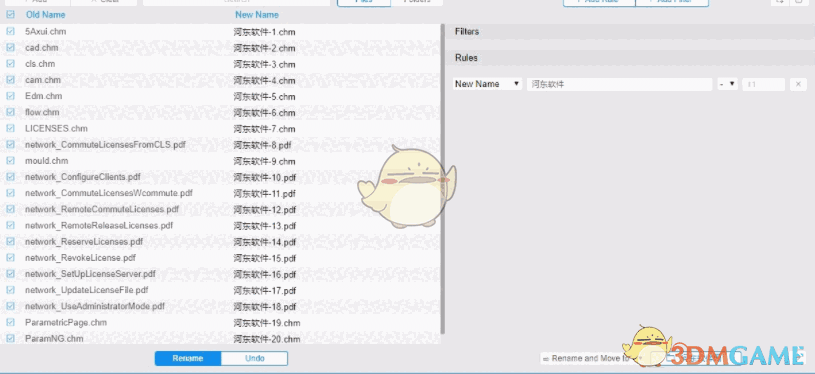815x374 pixels.
Task: Click the Undo button
Action: 254,358
